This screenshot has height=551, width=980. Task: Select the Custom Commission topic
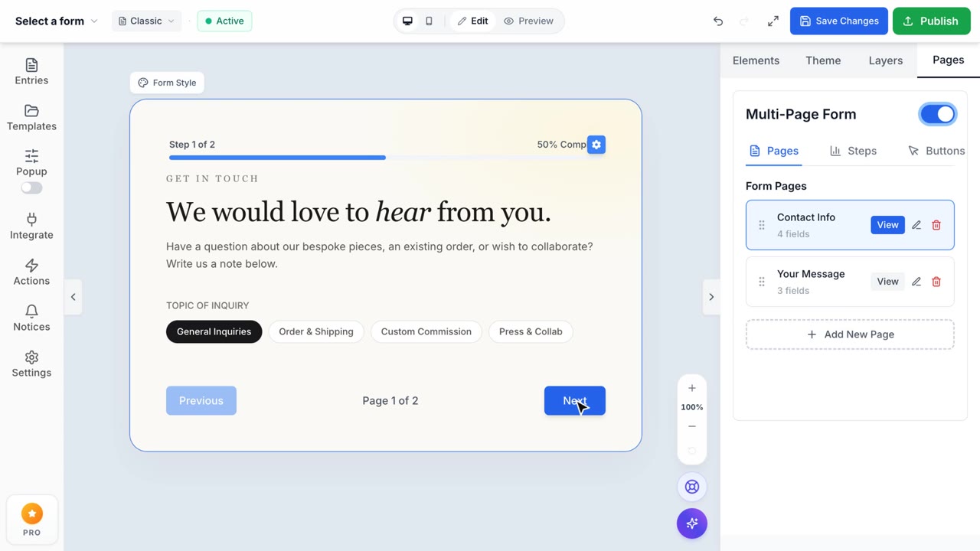426,331
